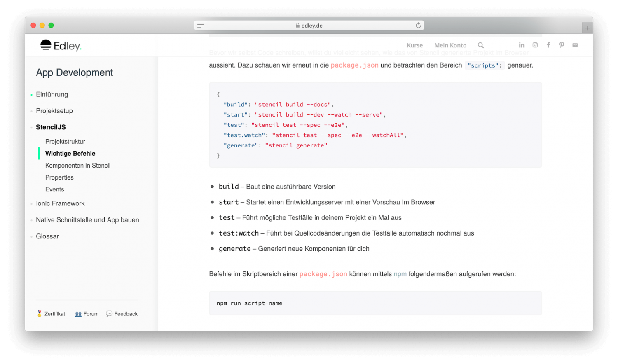Click the Feedback speech bubble icon
618x364 pixels.
(109, 313)
